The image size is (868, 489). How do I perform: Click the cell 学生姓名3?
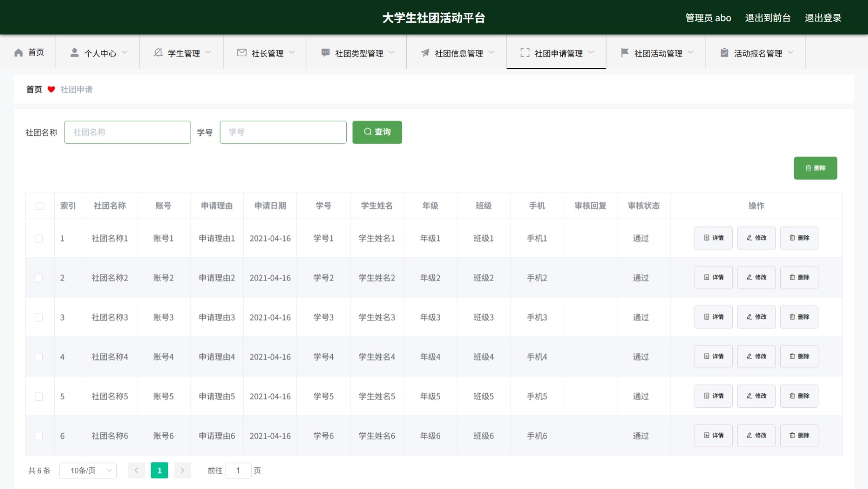377,318
